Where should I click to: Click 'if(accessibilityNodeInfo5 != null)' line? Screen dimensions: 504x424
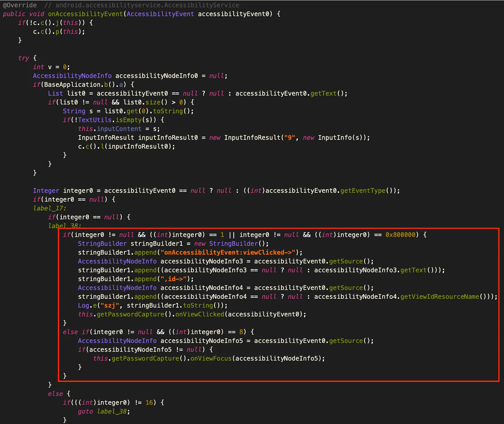[146, 349]
